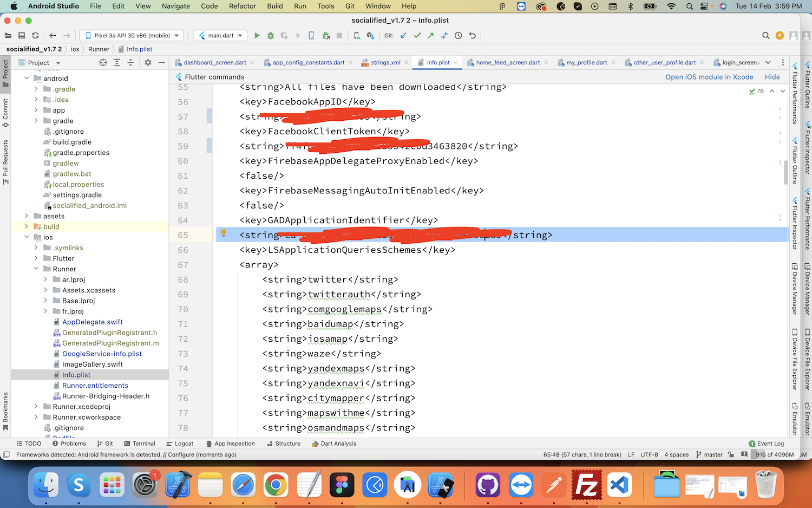Screen dimensions: 812x508
Task: Push commits with the green up-arrow icon
Action: pos(431,36)
